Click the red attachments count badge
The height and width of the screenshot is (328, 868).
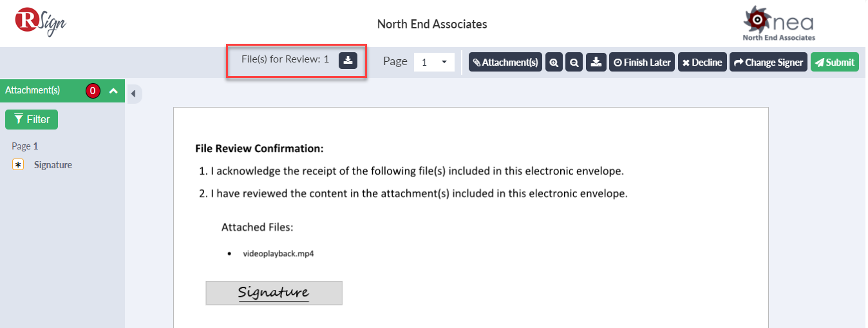93,91
